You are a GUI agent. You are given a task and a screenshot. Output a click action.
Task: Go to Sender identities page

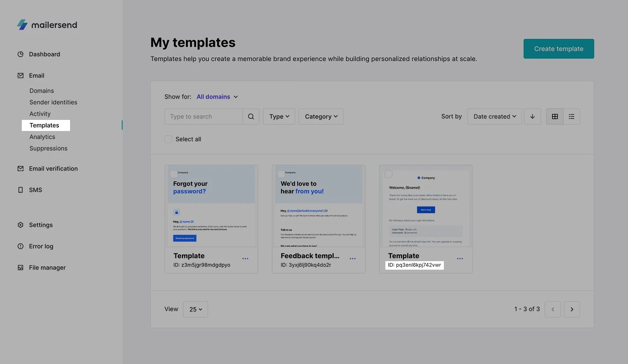pos(53,102)
